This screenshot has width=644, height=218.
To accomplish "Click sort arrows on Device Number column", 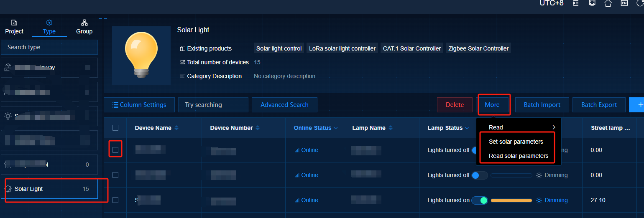I will 258,128.
